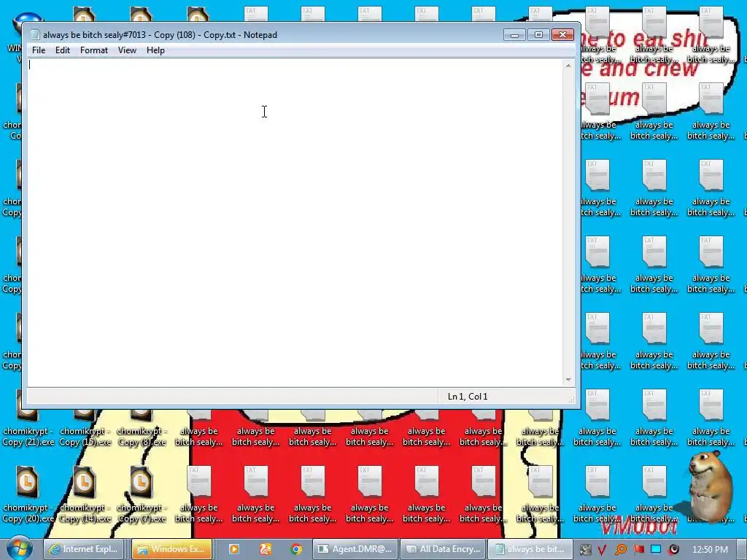Image resolution: width=747 pixels, height=560 pixels.
Task: Click the gray mosaic tray icon
Action: point(585,550)
